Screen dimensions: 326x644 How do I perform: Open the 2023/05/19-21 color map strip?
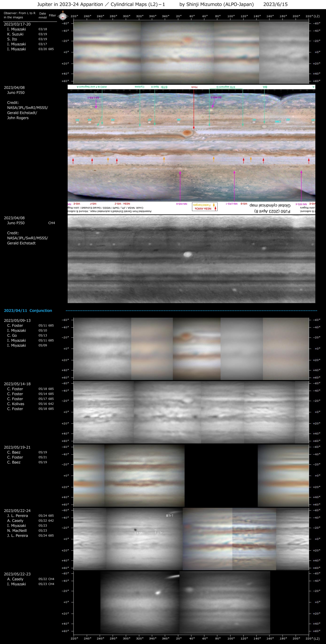pyautogui.click(x=191, y=476)
